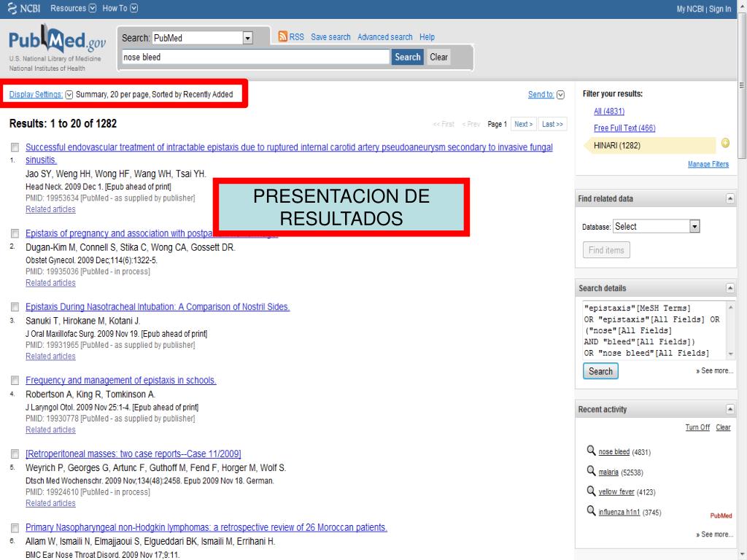Image resolution: width=747 pixels, height=560 pixels.
Task: Open See more under Search details
Action: coord(715,370)
